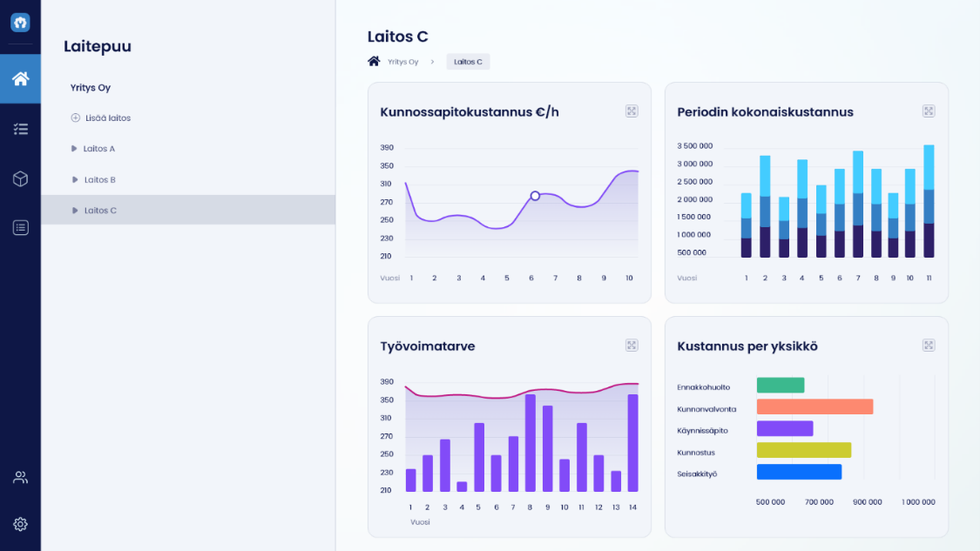Click the Laitos C breadcrumb chip
Image resolution: width=980 pixels, height=551 pixels.
(x=468, y=62)
